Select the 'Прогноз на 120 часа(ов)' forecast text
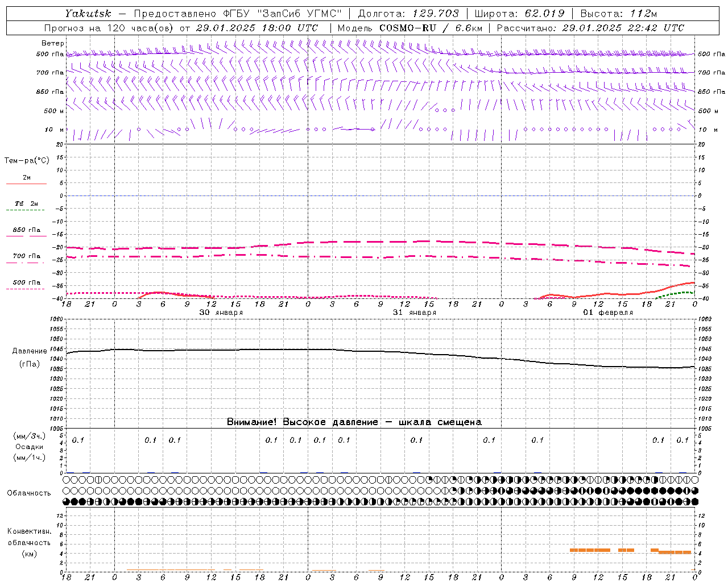 tap(109, 28)
